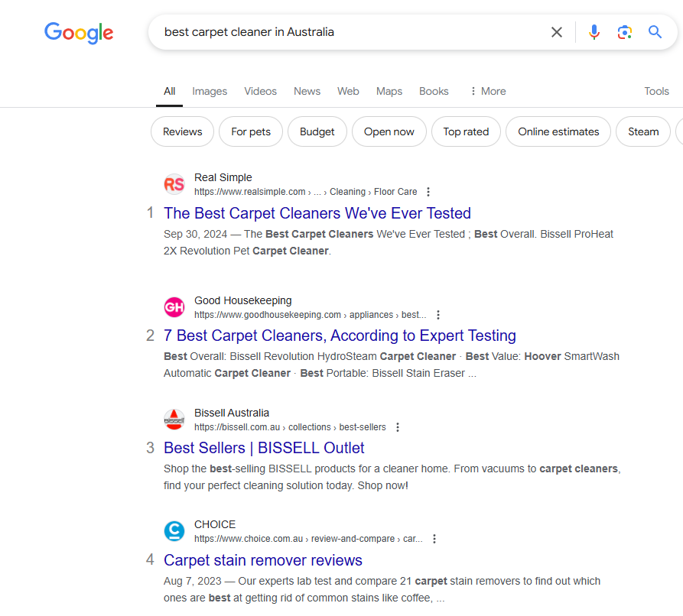Open Google Lens image search icon

tap(625, 32)
